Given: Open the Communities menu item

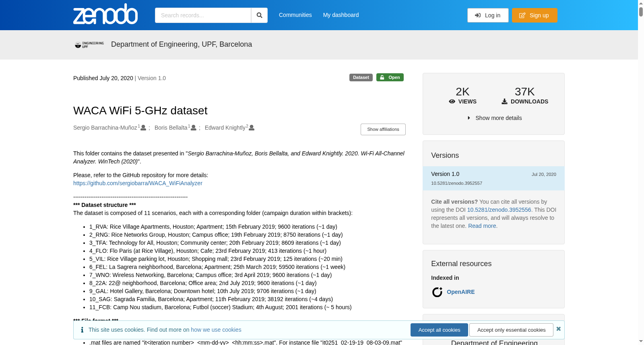Looking at the screenshot, I should pyautogui.click(x=295, y=15).
